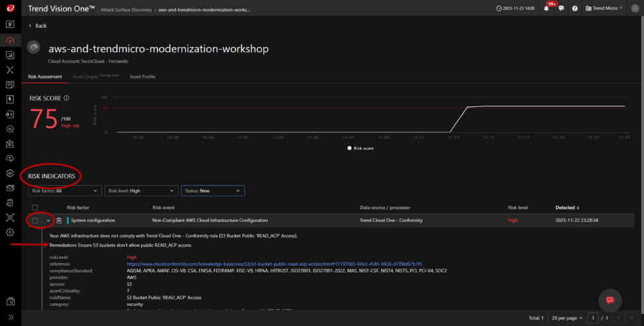644x326 pixels.
Task: Click the Risk factor column header
Action: click(78, 208)
